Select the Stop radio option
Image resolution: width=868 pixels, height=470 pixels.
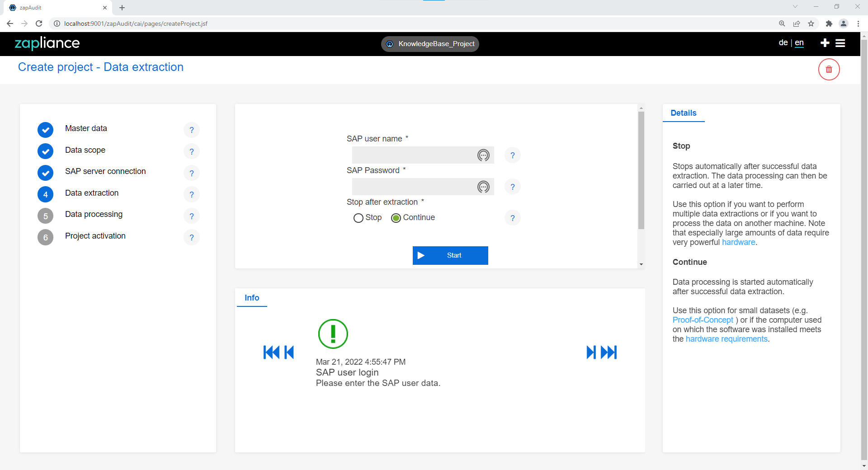pos(358,218)
